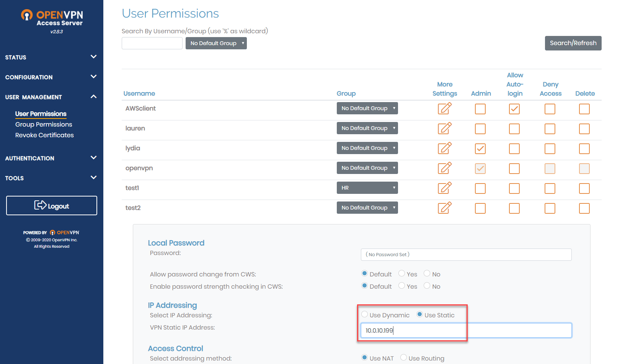Open More Settings for lydia
The width and height of the screenshot is (620, 364).
(x=445, y=149)
